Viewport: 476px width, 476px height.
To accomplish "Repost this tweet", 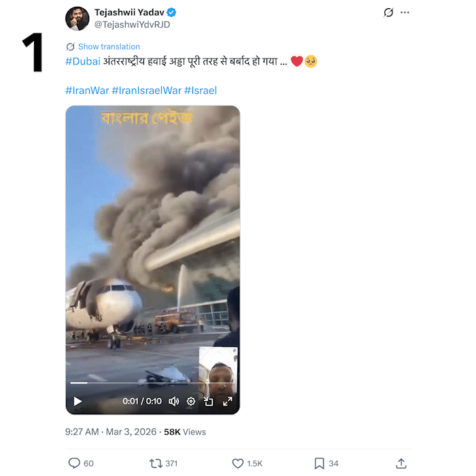I will click(x=156, y=463).
